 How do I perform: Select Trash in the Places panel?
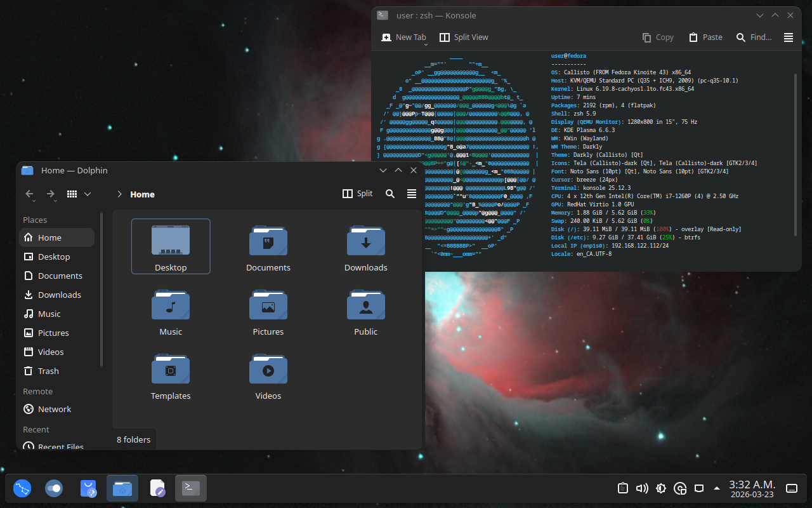(48, 371)
